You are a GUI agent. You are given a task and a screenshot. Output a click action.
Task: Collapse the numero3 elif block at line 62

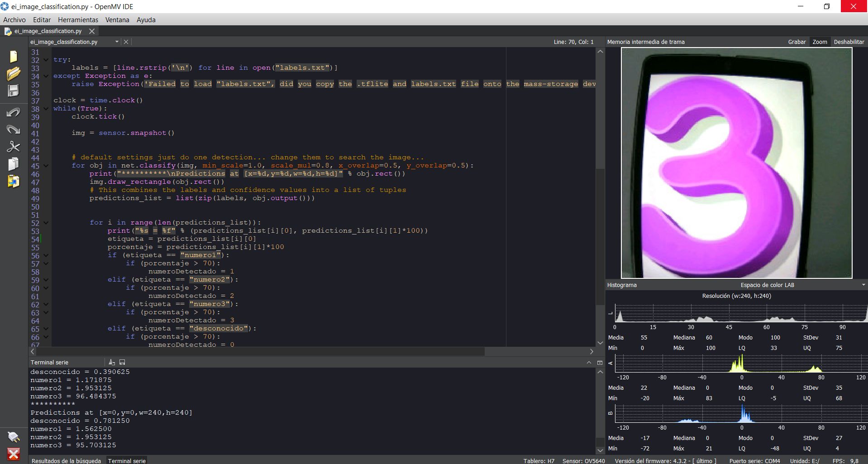46,304
